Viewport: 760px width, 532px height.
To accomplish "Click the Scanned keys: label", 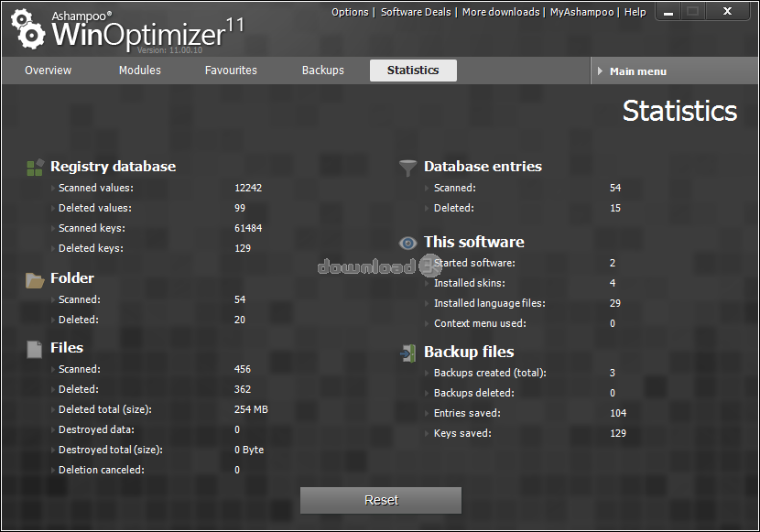I will tap(92, 228).
